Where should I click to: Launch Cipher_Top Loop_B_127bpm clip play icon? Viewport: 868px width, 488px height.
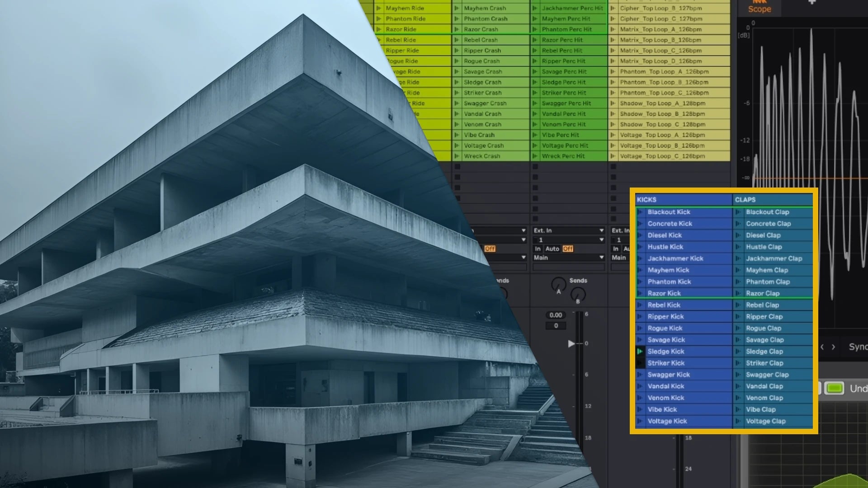pyautogui.click(x=613, y=8)
